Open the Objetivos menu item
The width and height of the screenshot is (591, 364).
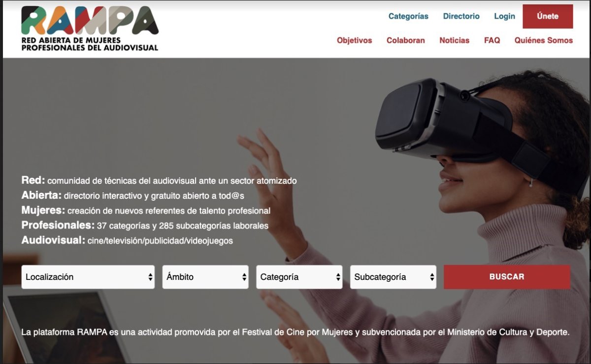tap(355, 40)
